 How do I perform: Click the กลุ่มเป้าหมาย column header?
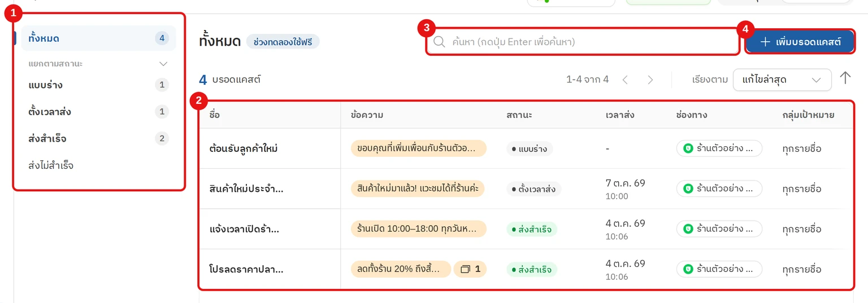tap(808, 115)
